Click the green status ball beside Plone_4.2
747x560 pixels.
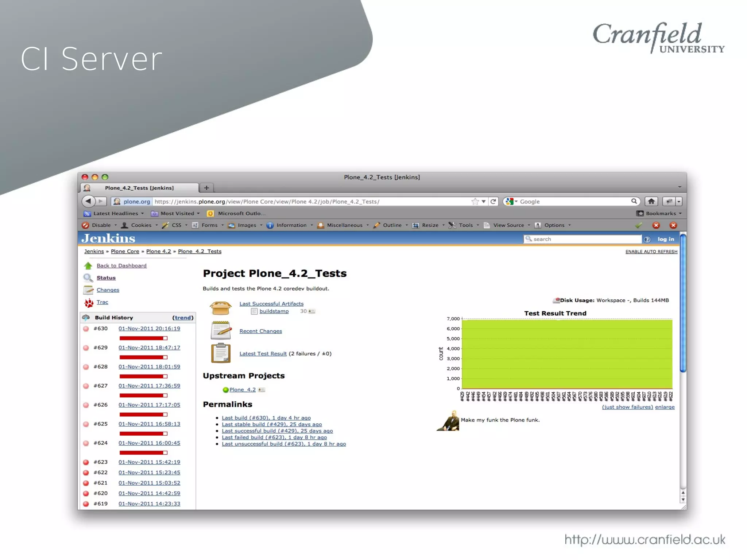click(225, 390)
